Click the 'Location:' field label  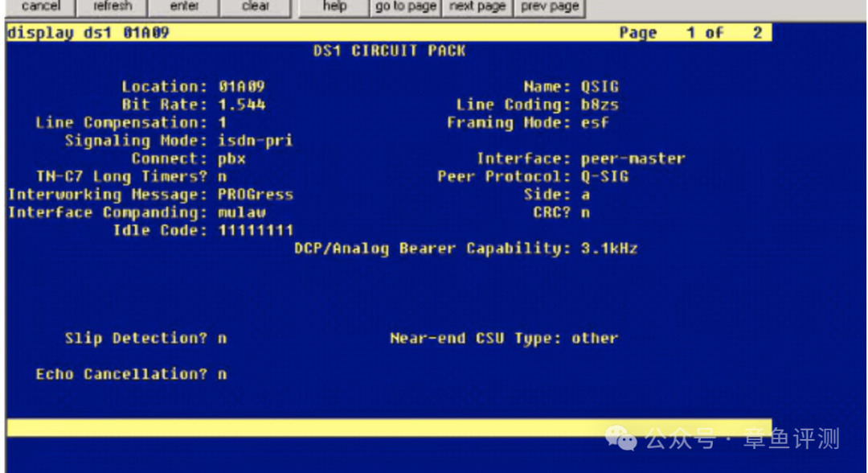tap(165, 86)
